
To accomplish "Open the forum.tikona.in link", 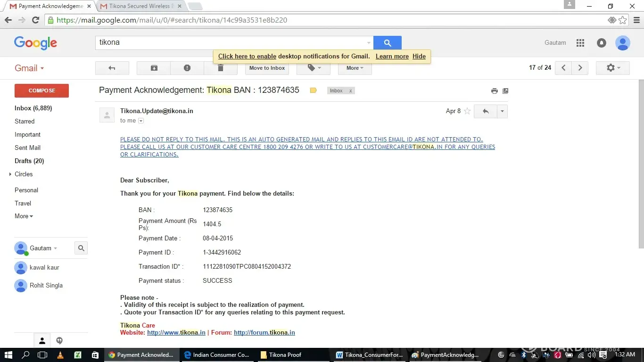I will 264,332.
